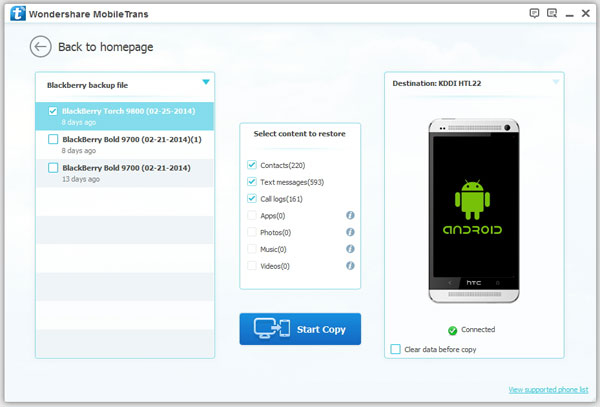Uncheck BlackBerry Torch 9800 backup checkbox

[x=53, y=111]
